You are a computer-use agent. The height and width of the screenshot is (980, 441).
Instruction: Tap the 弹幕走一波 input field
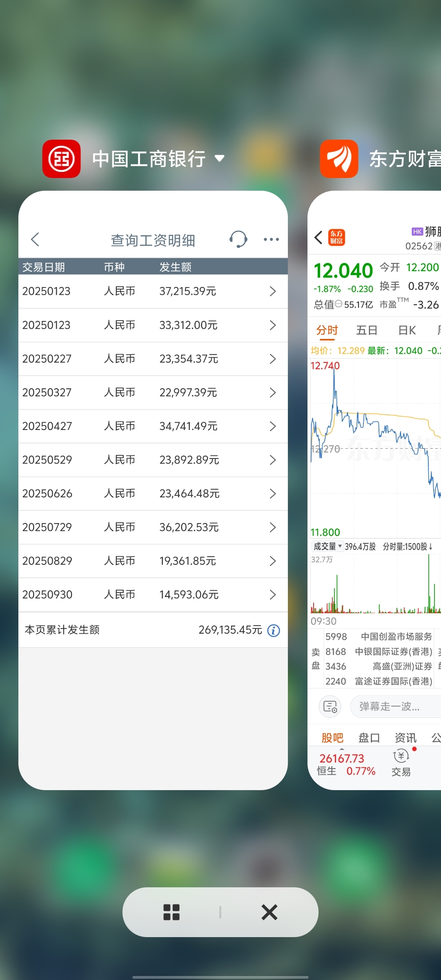point(395,706)
